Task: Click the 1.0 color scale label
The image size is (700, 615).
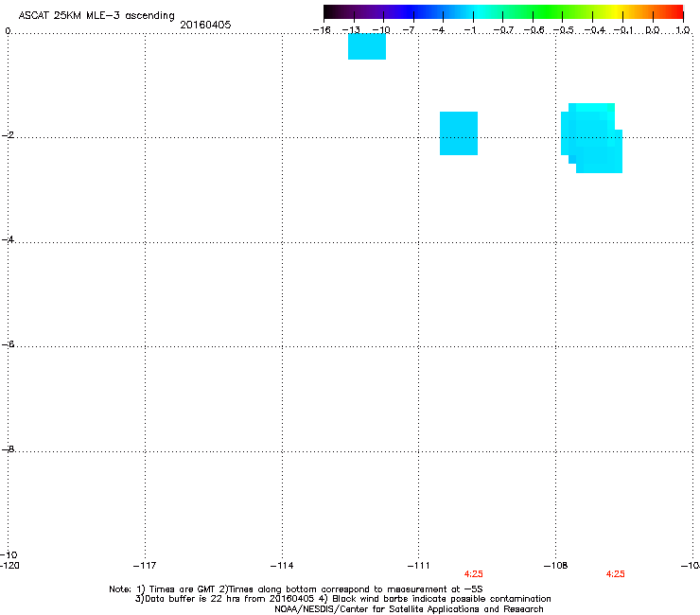Action: tap(683, 30)
